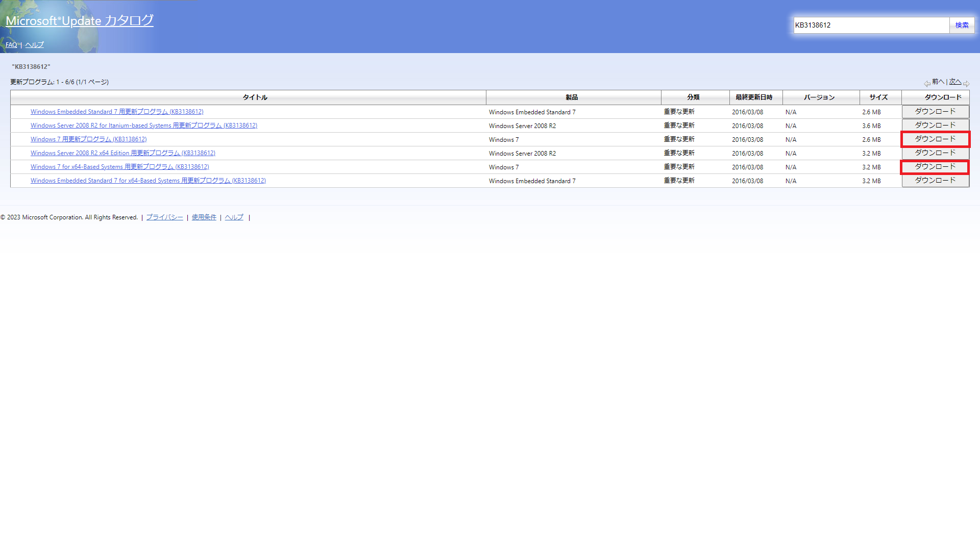The width and height of the screenshot is (980, 551).
Task: Focus the KB3138612 search input field
Action: point(871,25)
